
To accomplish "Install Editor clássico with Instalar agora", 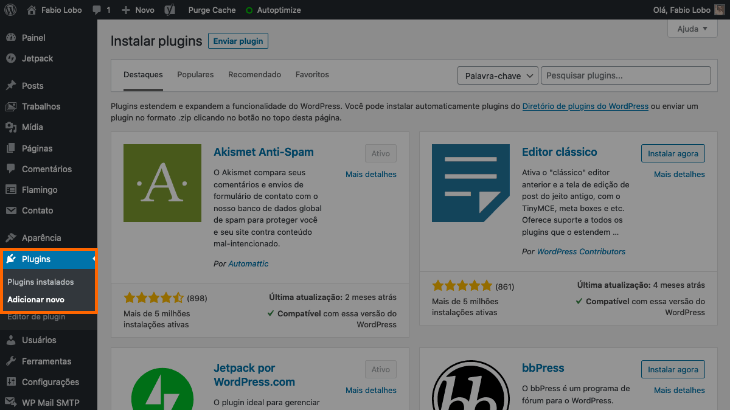I will click(673, 154).
